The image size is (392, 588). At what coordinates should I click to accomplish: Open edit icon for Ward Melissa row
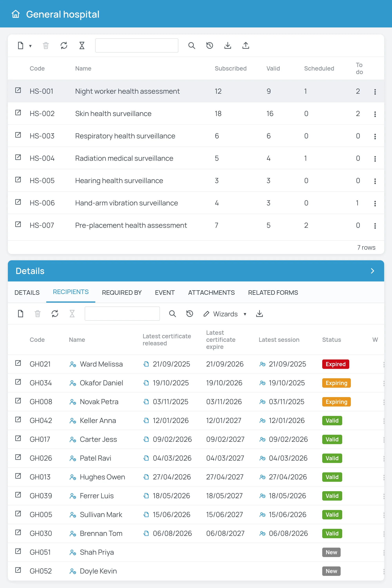(18, 363)
